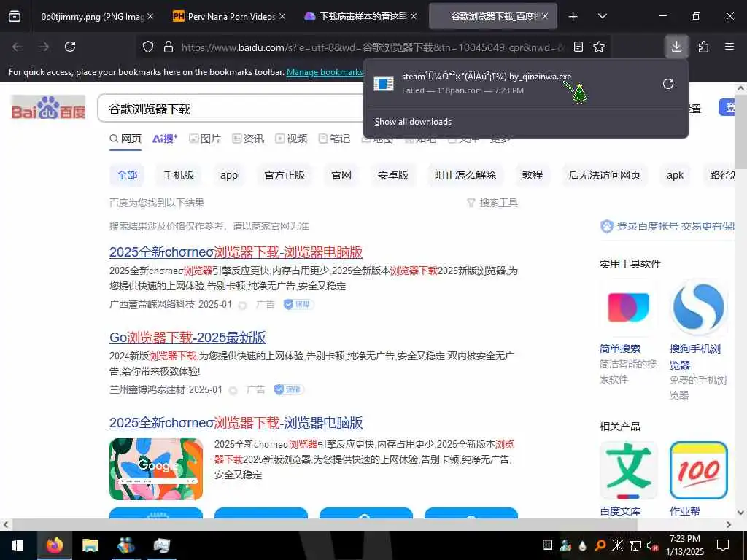This screenshot has width=747, height=560.
Task: Select the 网页 search tab
Action: (125, 139)
